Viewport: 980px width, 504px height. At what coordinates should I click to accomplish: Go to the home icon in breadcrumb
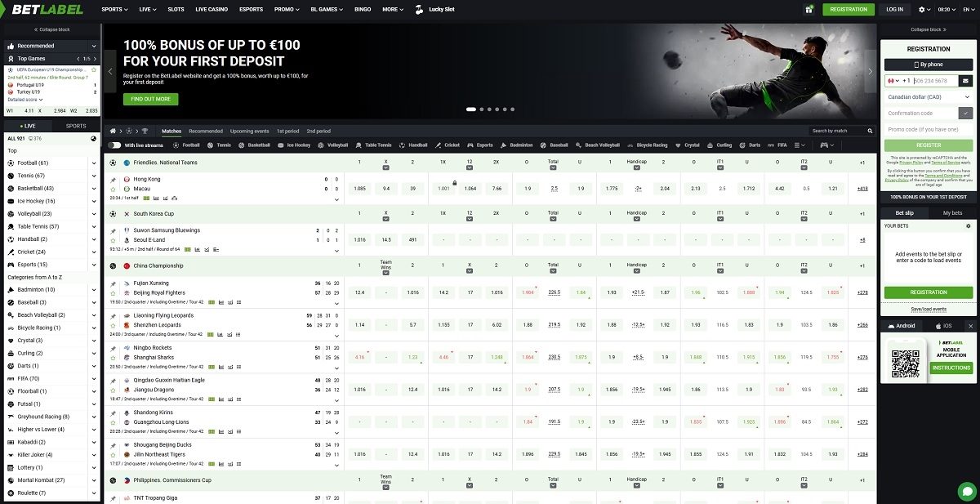click(114, 131)
